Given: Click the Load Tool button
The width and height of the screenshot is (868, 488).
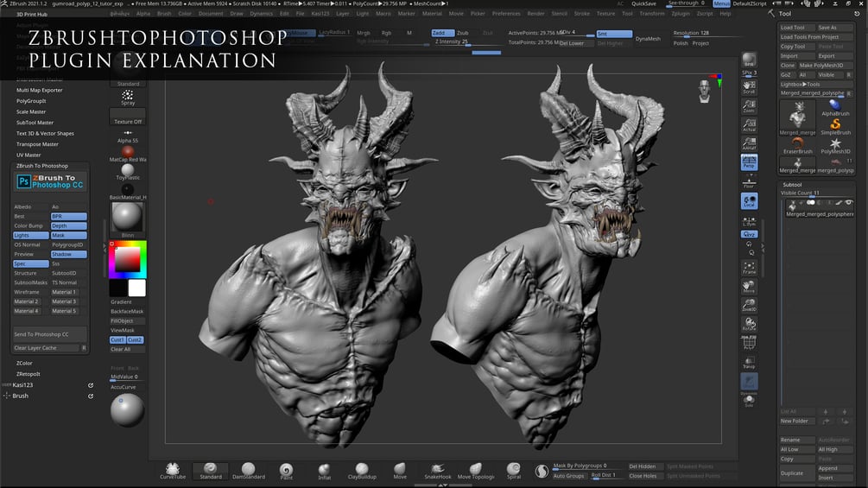Looking at the screenshot, I should coord(795,27).
